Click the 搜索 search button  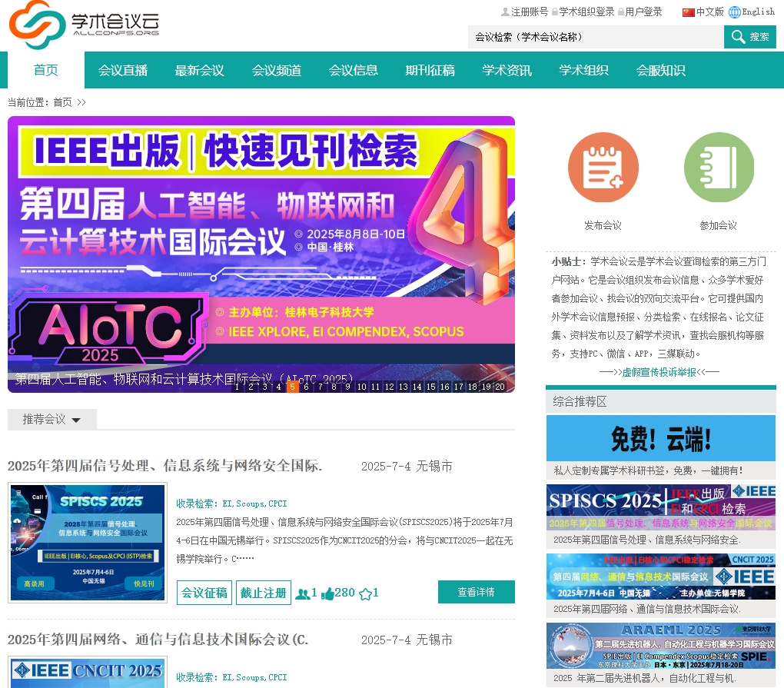750,37
